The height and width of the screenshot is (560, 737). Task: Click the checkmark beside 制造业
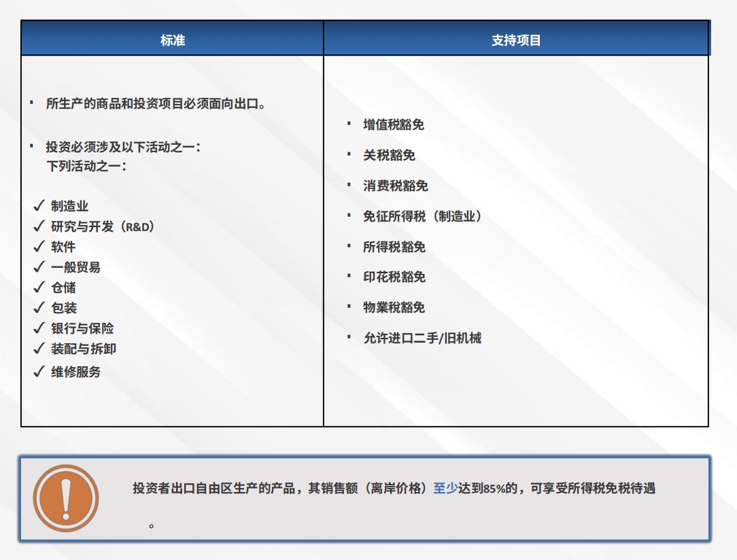point(39,206)
